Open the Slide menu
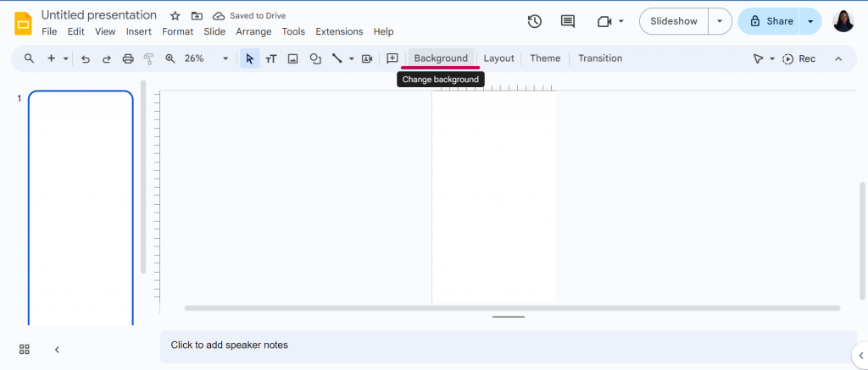The height and width of the screenshot is (370, 868). 214,31
